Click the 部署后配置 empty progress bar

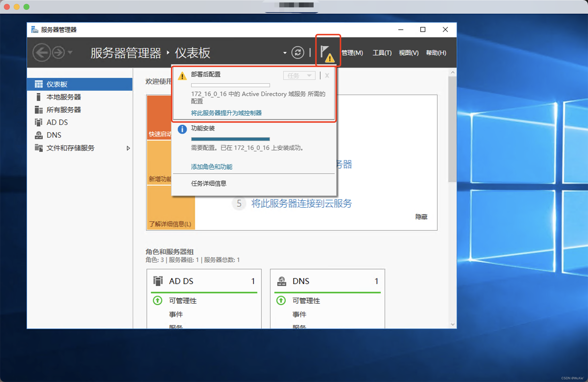click(230, 85)
